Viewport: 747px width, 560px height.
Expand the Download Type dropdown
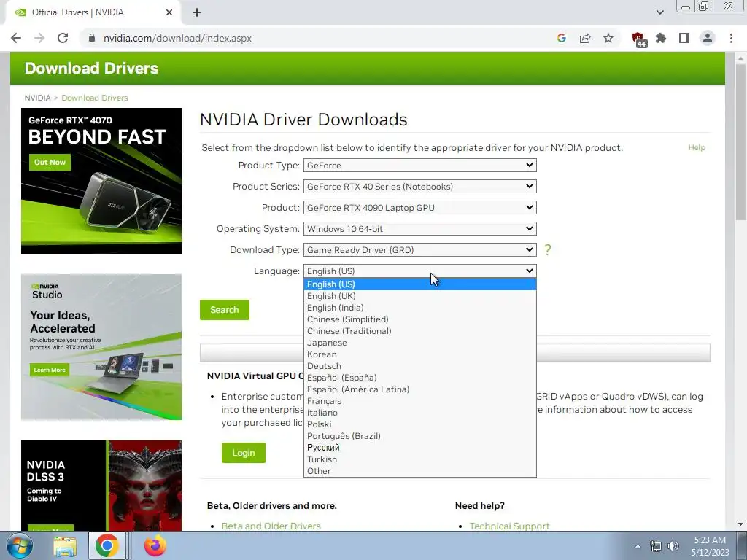coord(419,249)
